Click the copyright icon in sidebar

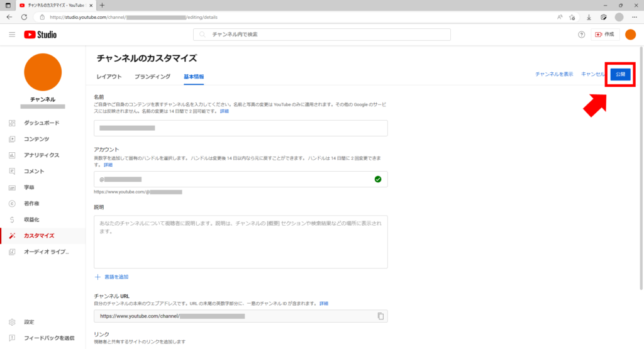click(12, 203)
